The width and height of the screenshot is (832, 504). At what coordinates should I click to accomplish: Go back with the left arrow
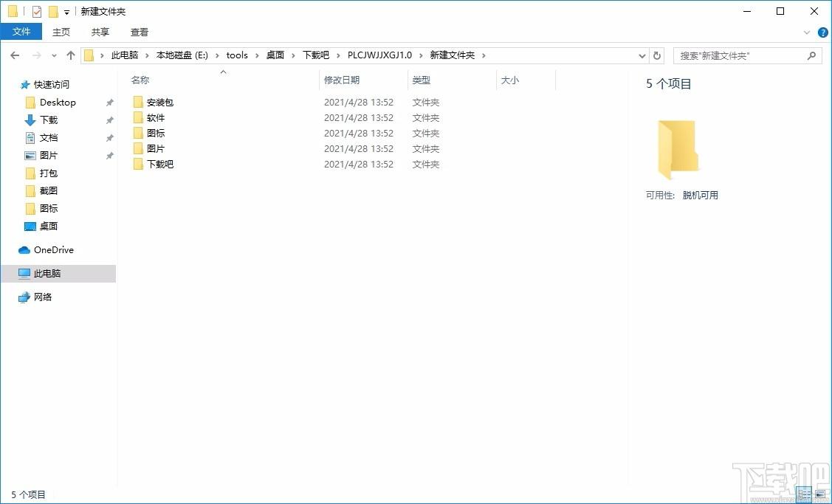(x=15, y=55)
